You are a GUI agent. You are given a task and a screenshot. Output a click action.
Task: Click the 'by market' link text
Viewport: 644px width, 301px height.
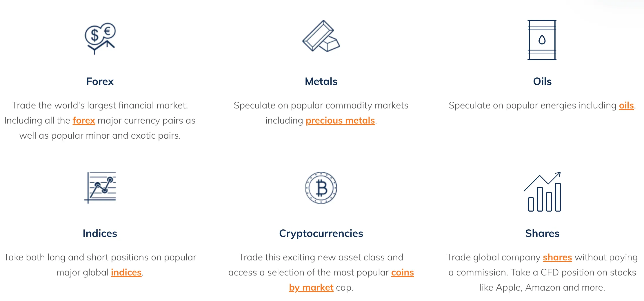click(311, 287)
